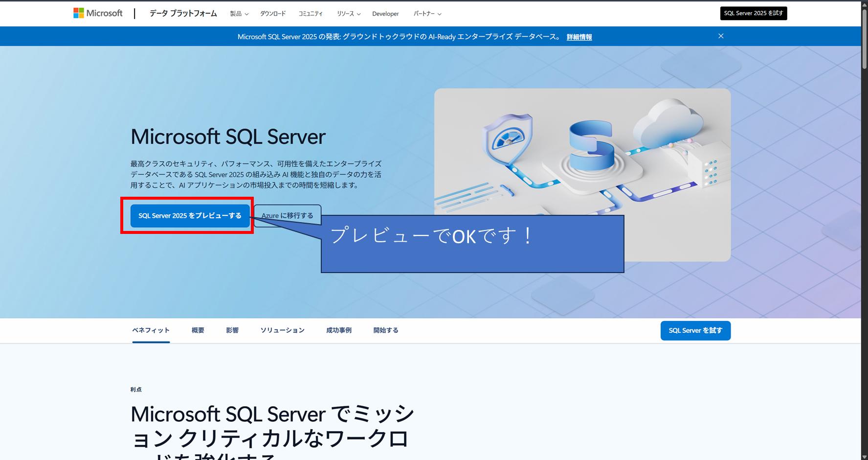The width and height of the screenshot is (868, 460).
Task: Open the Developer menu item
Action: tap(385, 14)
